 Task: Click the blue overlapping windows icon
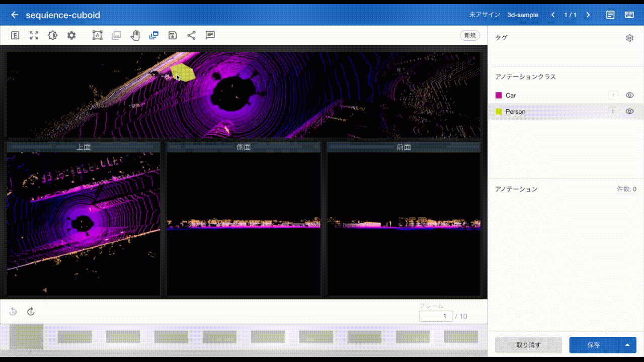click(154, 35)
